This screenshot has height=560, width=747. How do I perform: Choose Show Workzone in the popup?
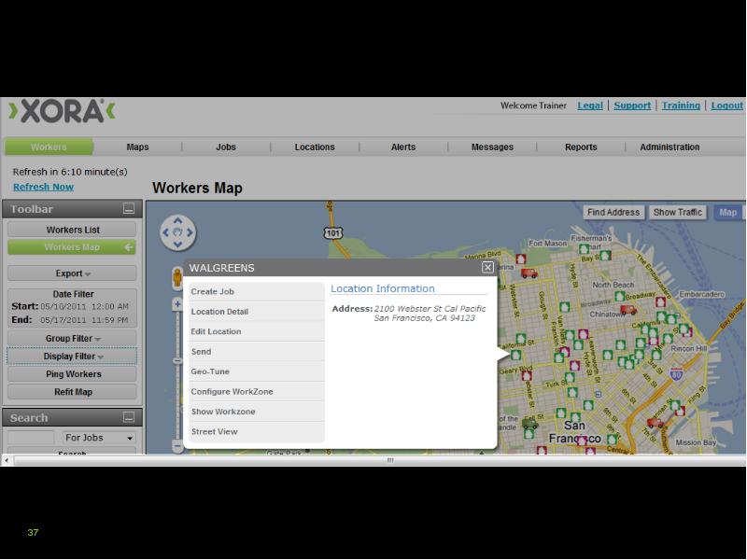(257, 412)
